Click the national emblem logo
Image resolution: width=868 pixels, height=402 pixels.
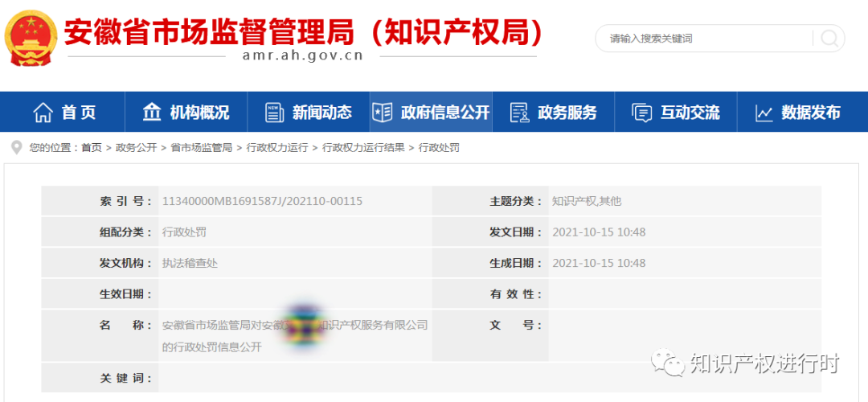31,37
